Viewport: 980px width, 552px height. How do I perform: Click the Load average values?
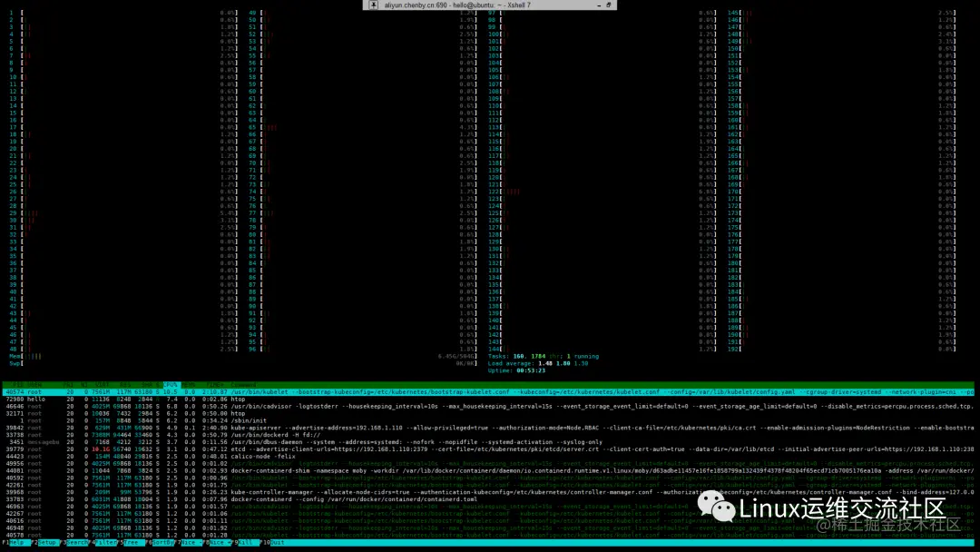pyautogui.click(x=563, y=363)
